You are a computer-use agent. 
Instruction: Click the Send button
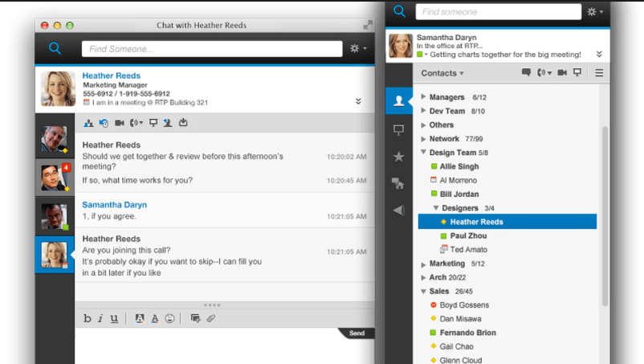coord(357,333)
